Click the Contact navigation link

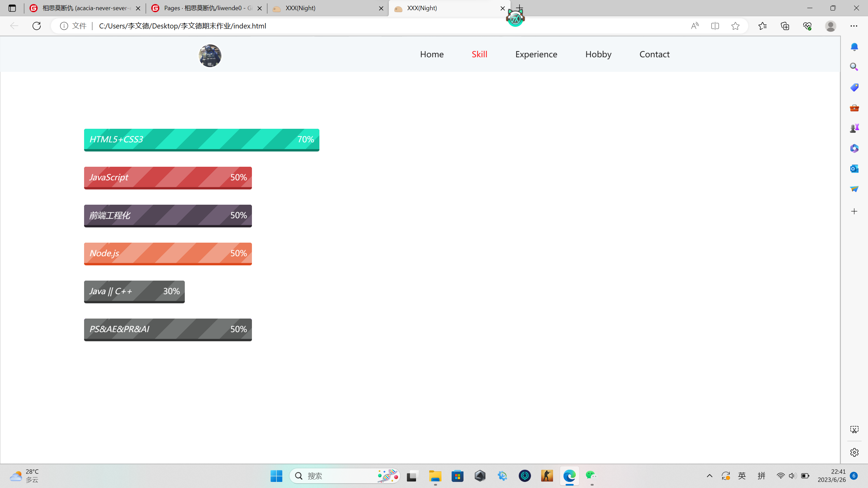pos(654,54)
